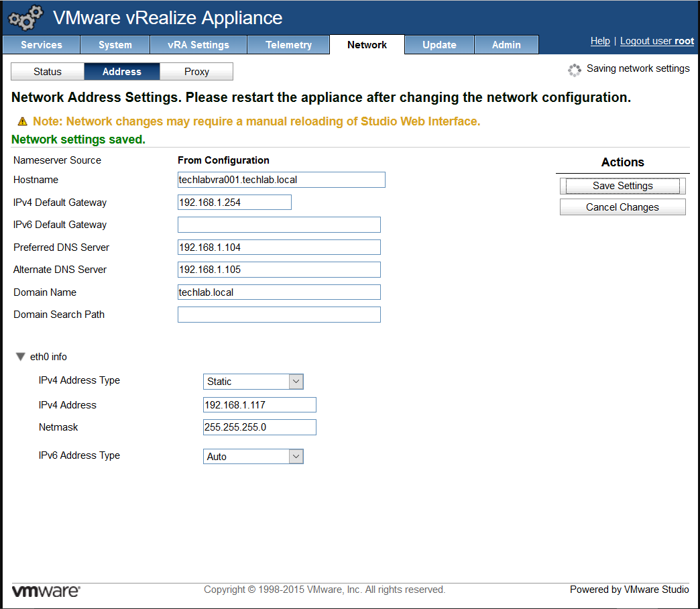The width and height of the screenshot is (700, 609).
Task: Open the IPv4 Address Type dropdown
Action: (x=253, y=382)
